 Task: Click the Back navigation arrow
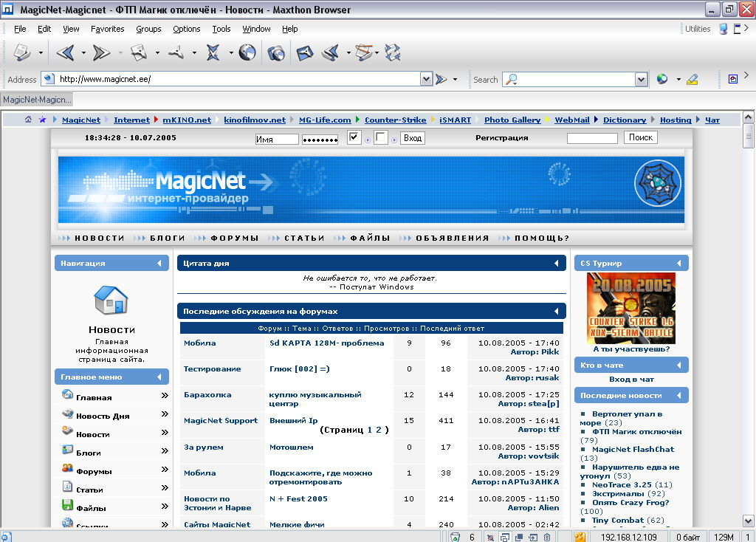coord(65,52)
